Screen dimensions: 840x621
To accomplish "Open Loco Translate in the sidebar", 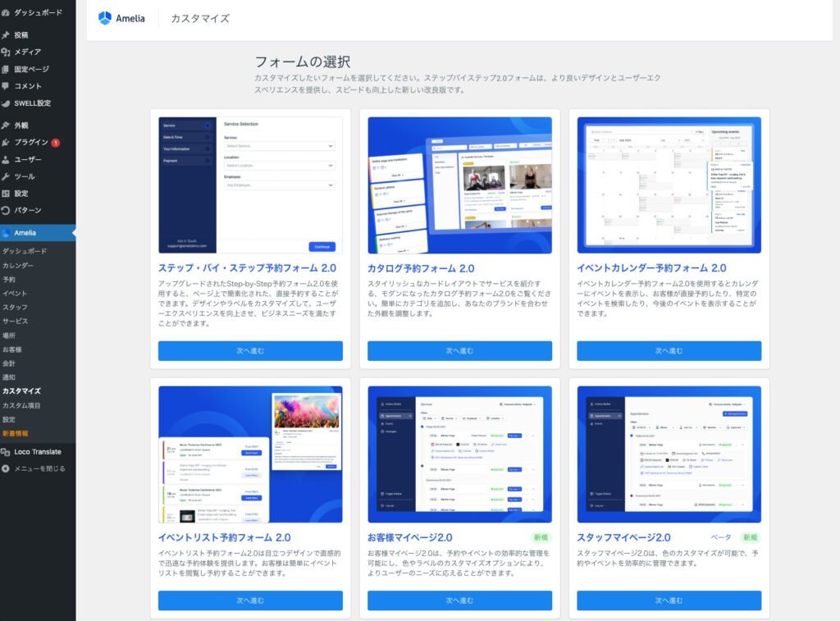I will tap(37, 452).
